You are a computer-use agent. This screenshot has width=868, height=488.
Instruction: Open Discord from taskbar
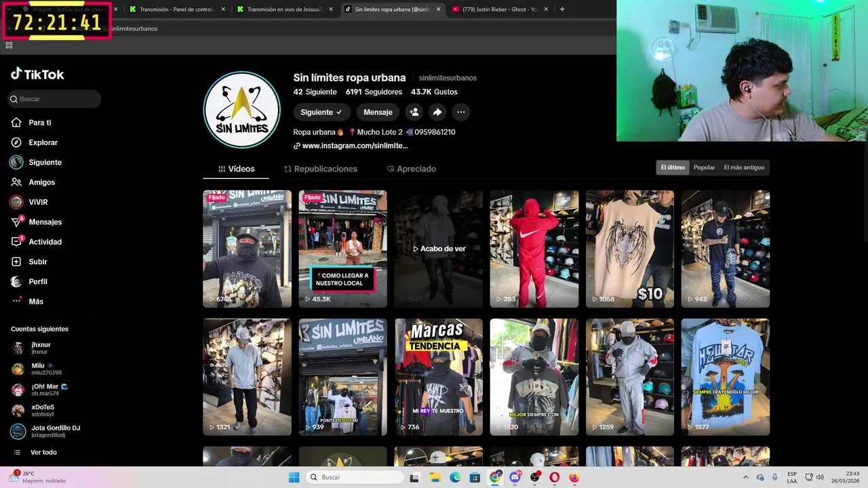click(515, 477)
